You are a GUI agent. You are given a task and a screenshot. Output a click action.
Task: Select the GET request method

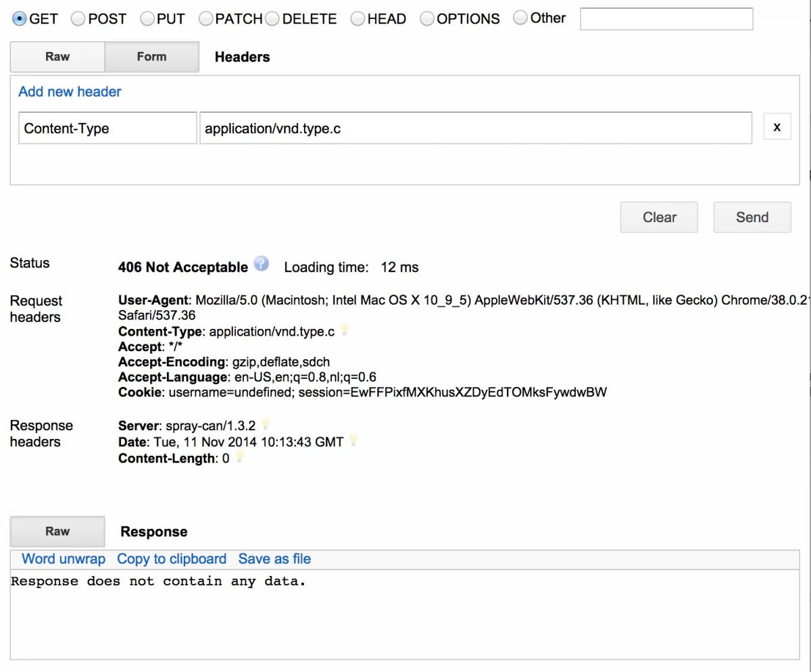click(20, 18)
